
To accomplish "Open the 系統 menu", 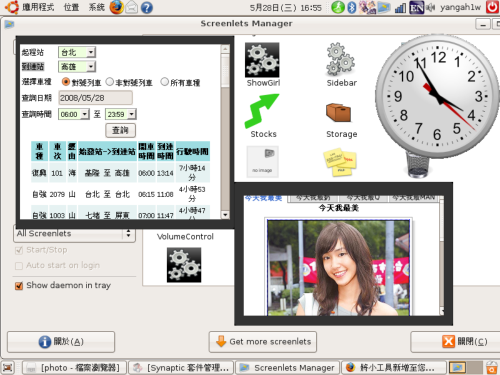I will (97, 7).
